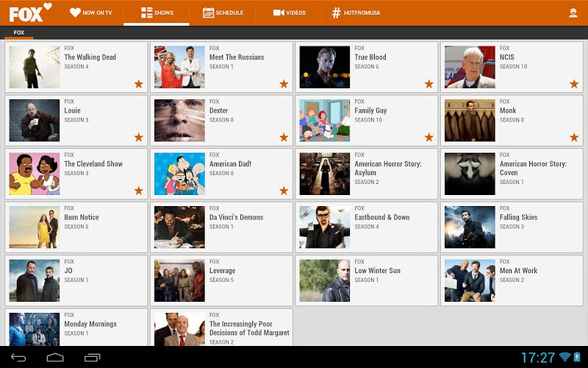Image resolution: width=588 pixels, height=368 pixels.
Task: Open the Louie thumbnail
Action: [x=35, y=121]
